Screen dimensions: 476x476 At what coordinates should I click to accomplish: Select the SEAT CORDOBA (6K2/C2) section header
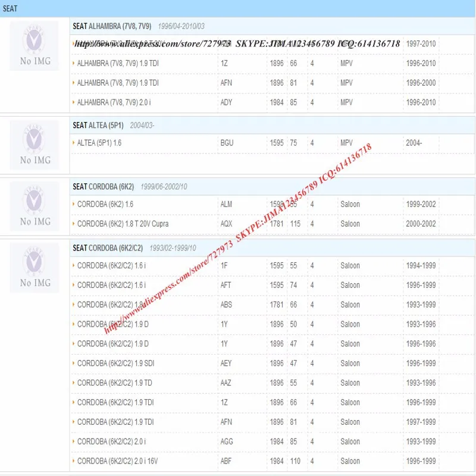[273, 248]
